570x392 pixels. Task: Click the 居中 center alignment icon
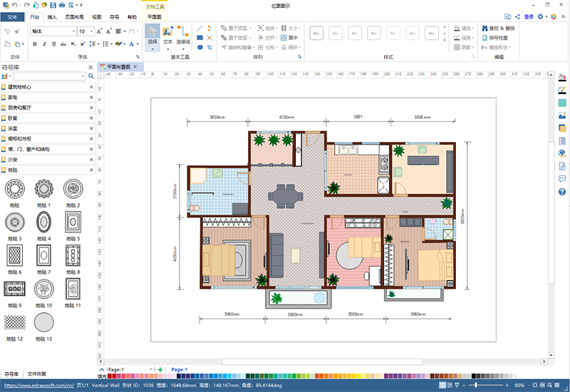289,38
